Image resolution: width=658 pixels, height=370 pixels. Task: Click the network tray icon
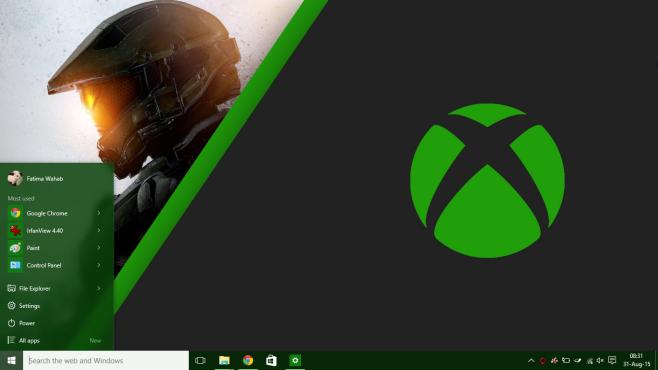coord(590,360)
